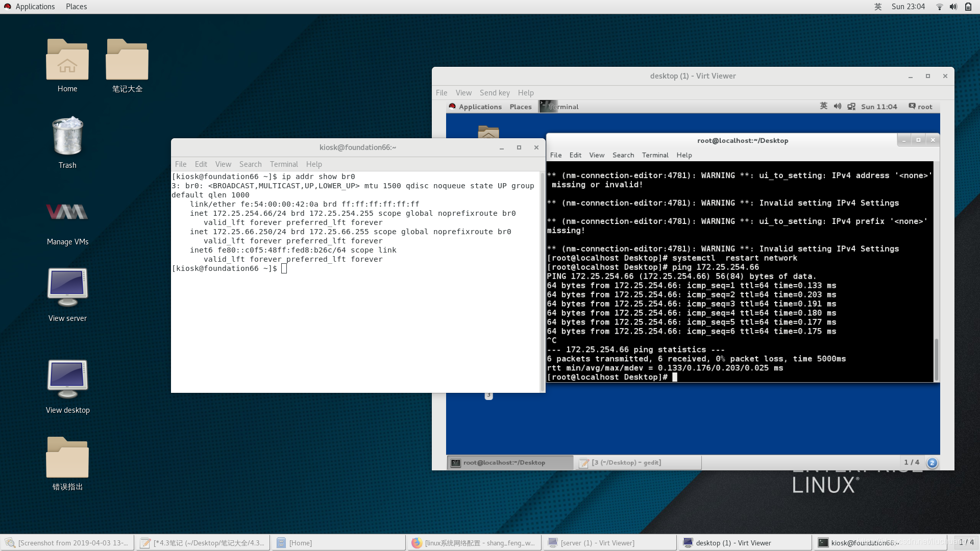
Task: Click the host volume icon in top panel
Action: (x=953, y=7)
